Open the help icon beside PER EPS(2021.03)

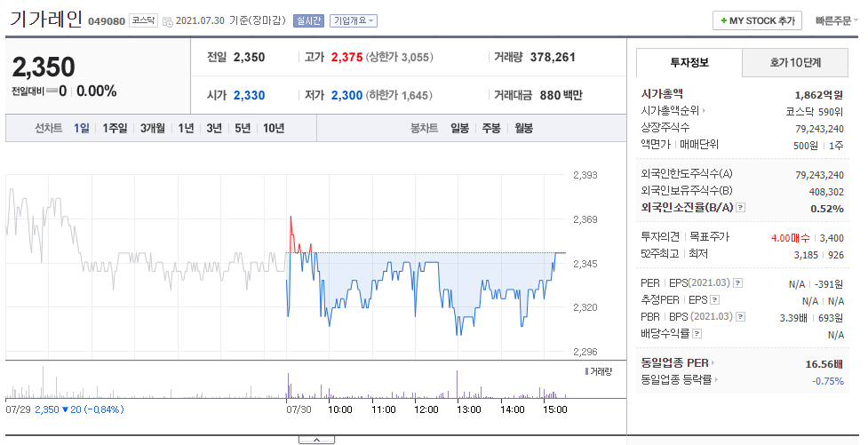click(x=738, y=282)
